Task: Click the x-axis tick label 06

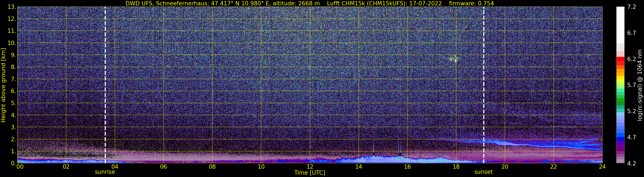Action: pos(163,167)
